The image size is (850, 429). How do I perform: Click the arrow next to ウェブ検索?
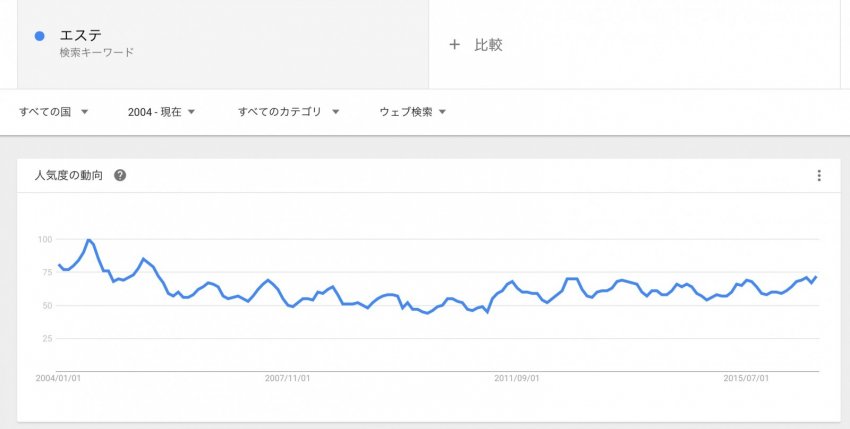pos(442,112)
